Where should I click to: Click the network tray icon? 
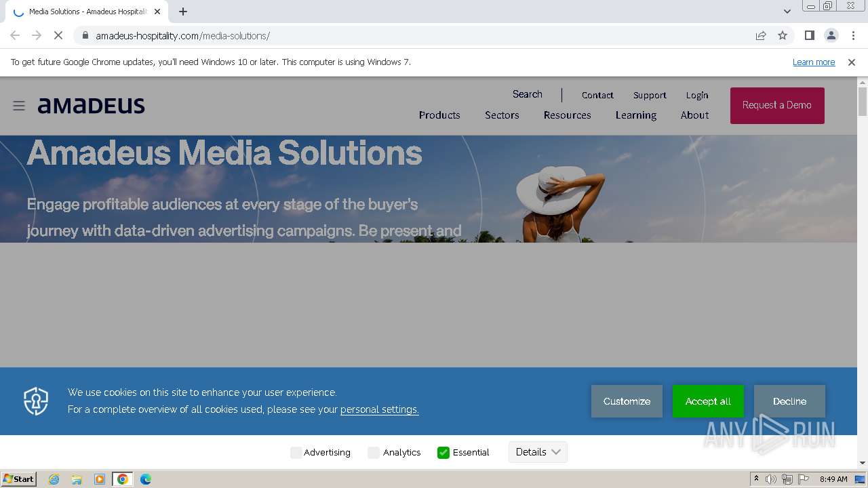(787, 479)
